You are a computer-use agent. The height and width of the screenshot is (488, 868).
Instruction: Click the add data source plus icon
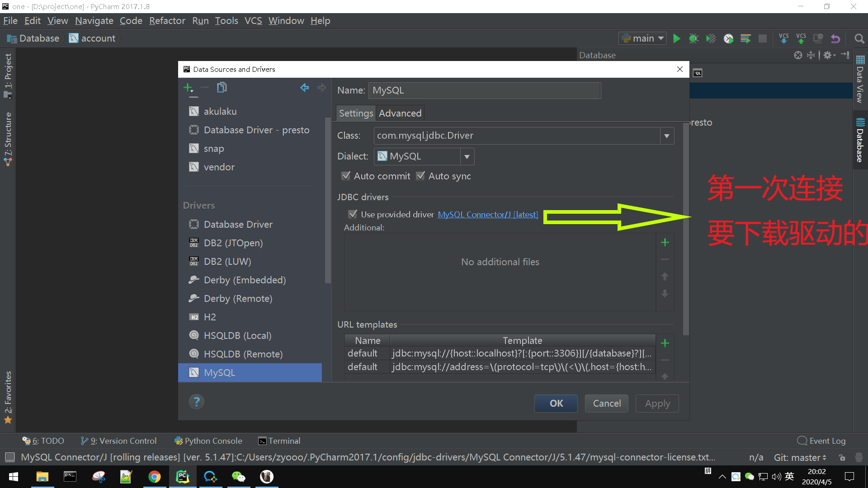coord(188,88)
